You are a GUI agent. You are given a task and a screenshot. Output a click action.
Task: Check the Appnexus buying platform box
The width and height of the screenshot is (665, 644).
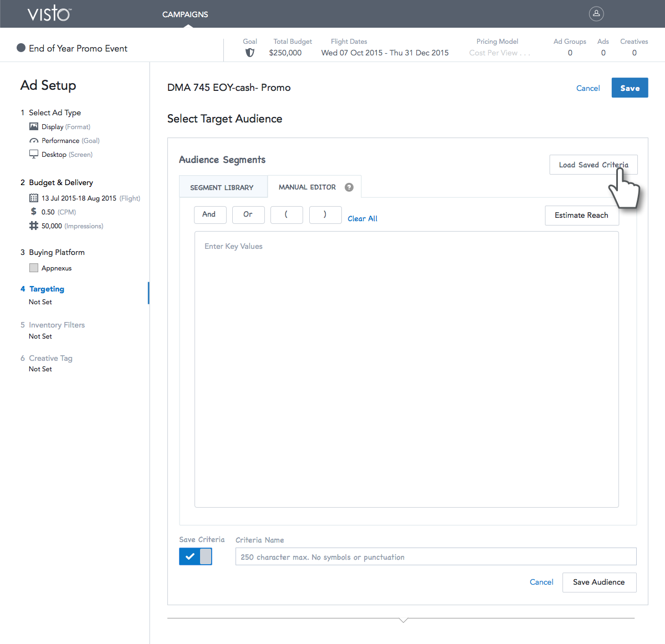click(x=34, y=268)
